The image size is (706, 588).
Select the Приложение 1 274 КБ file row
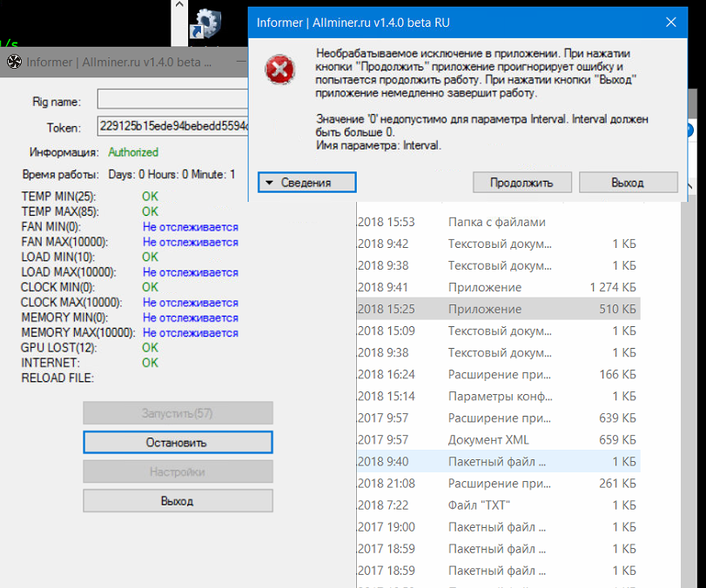499,287
